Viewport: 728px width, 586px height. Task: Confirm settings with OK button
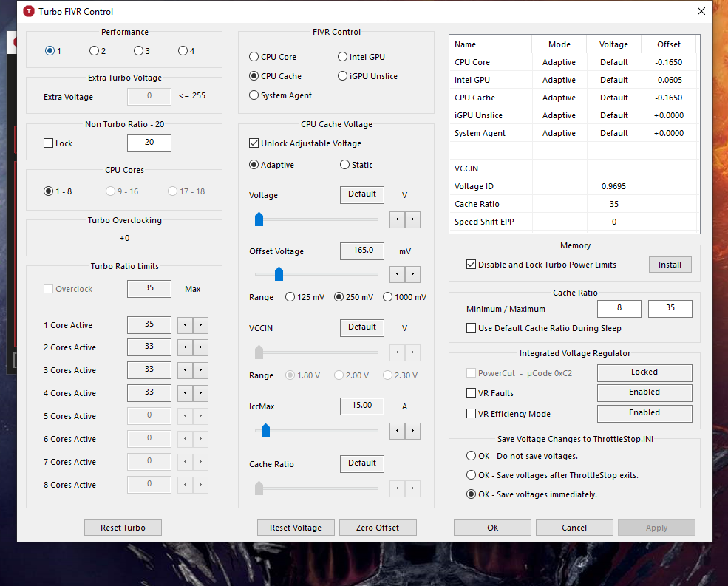493,528
